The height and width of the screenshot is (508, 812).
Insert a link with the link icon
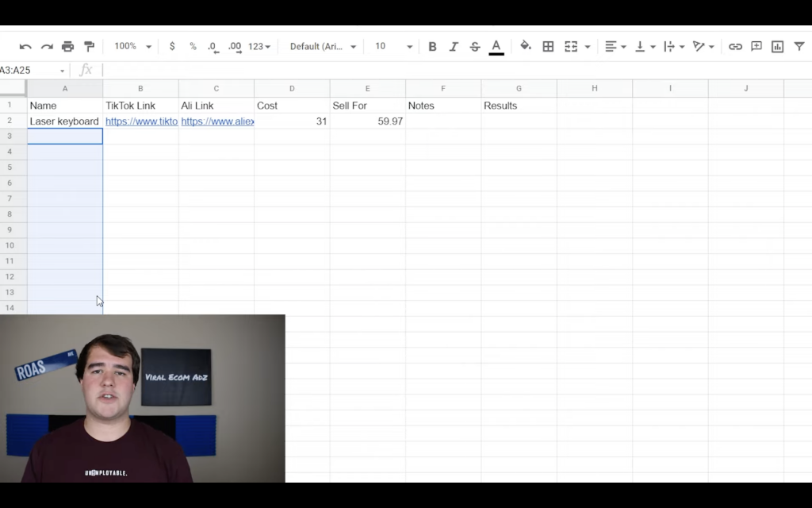point(735,47)
